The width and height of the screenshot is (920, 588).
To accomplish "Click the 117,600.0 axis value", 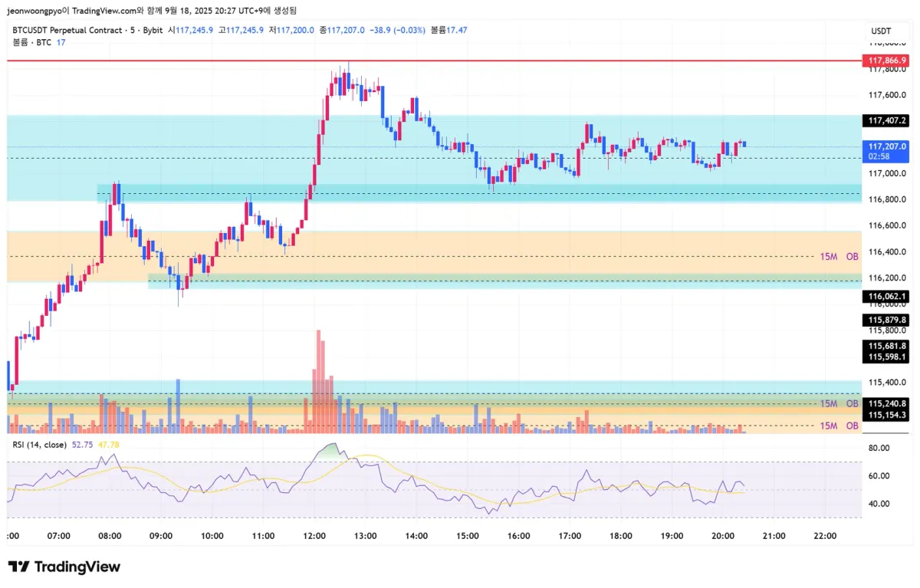I will (x=887, y=95).
